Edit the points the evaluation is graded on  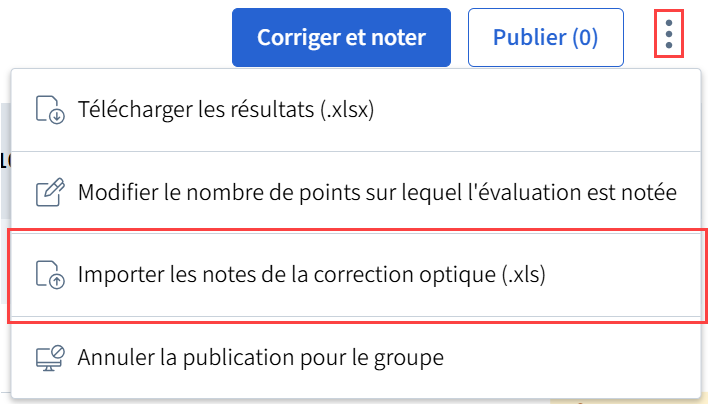[x=377, y=192]
